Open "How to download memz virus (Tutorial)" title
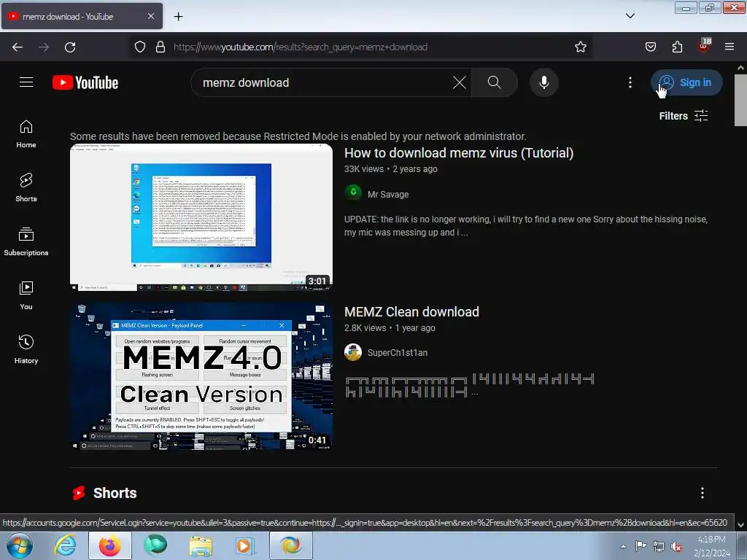747x560 pixels. 459,153
